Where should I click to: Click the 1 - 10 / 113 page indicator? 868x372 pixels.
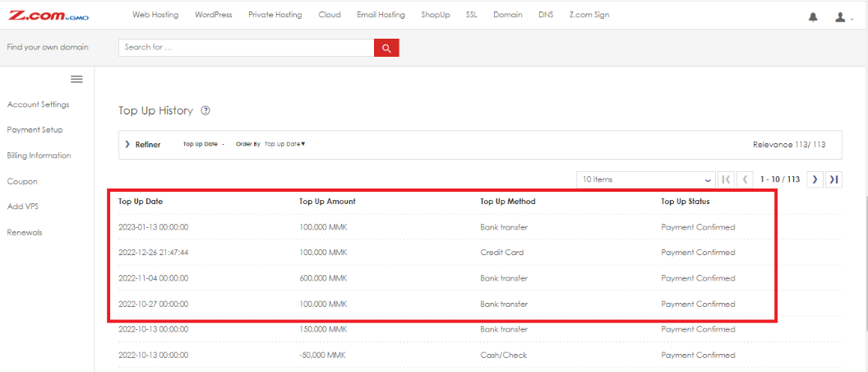tap(779, 179)
